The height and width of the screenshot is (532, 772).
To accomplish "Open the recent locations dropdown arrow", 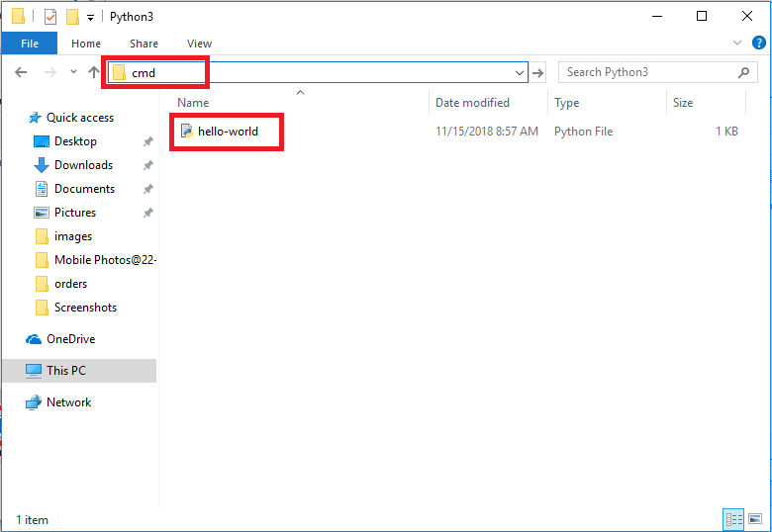I will click(x=73, y=72).
